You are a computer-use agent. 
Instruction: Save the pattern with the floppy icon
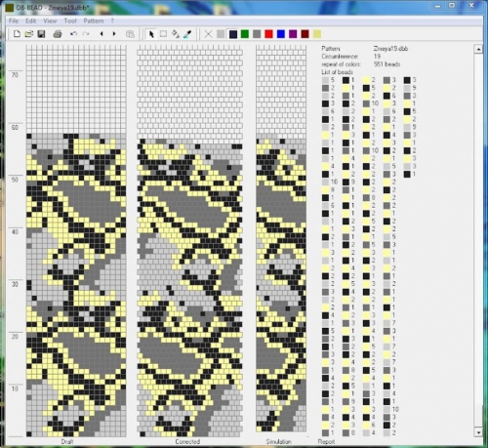[41, 34]
